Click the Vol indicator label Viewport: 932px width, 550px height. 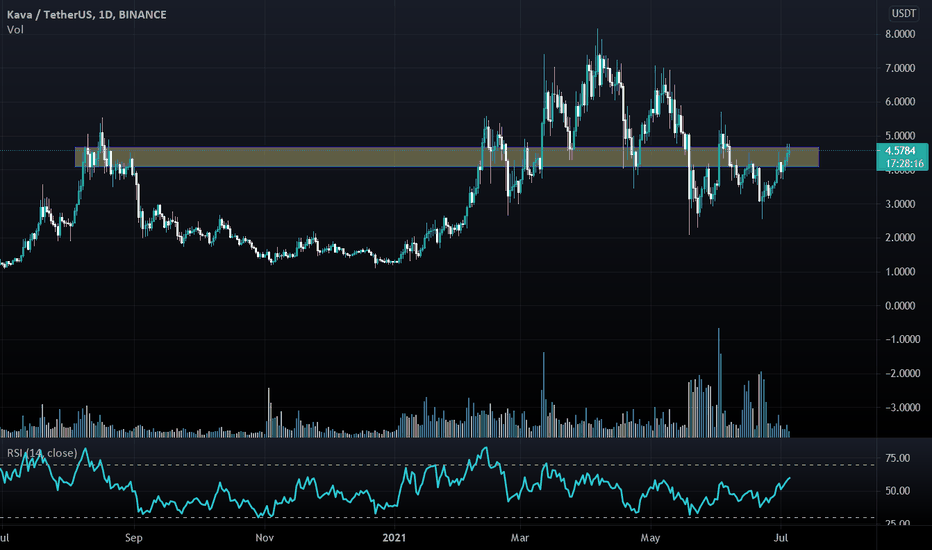tap(15, 29)
